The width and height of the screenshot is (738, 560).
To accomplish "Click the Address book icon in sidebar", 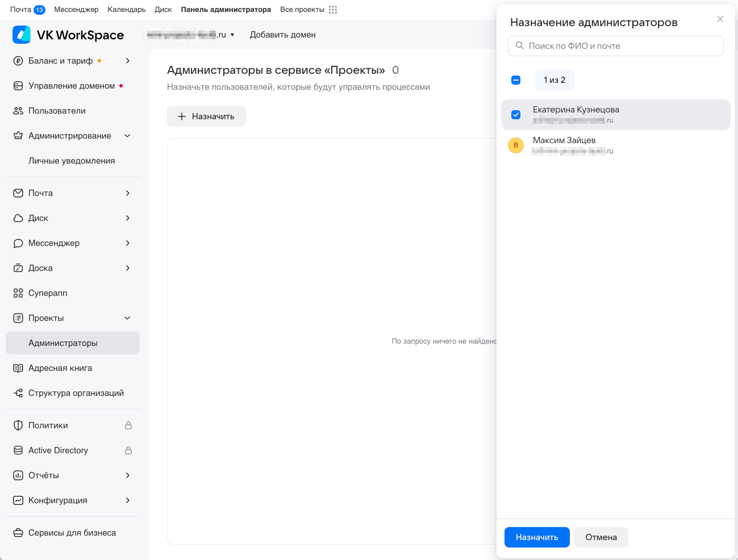I will (x=18, y=368).
